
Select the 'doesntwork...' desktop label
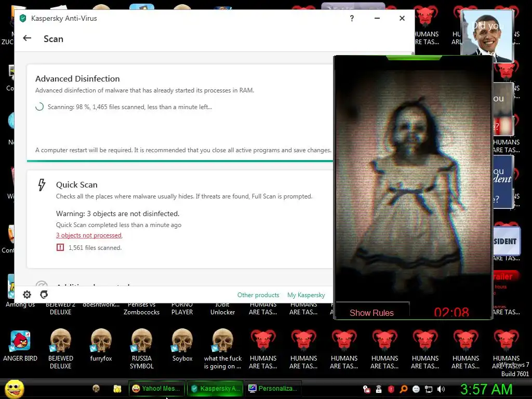click(101, 304)
